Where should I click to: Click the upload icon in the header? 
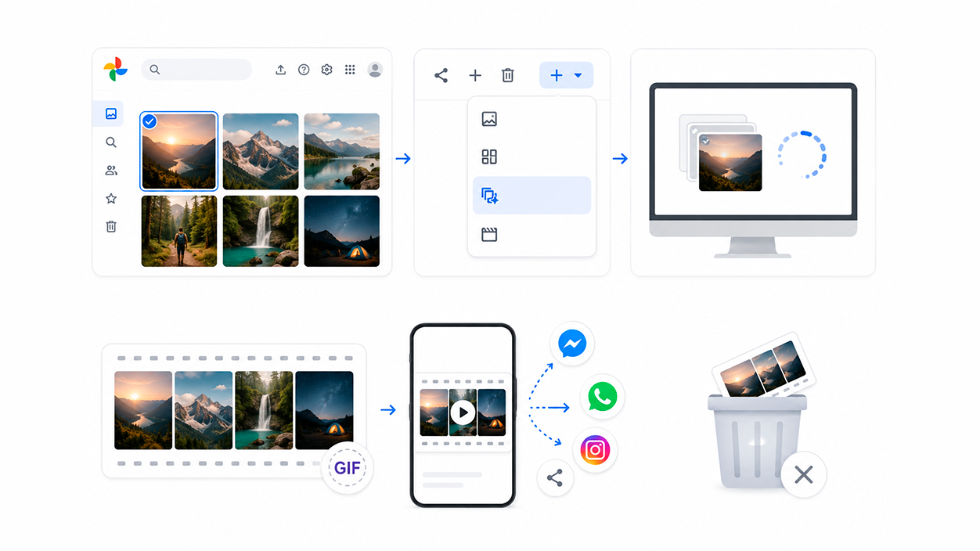281,70
